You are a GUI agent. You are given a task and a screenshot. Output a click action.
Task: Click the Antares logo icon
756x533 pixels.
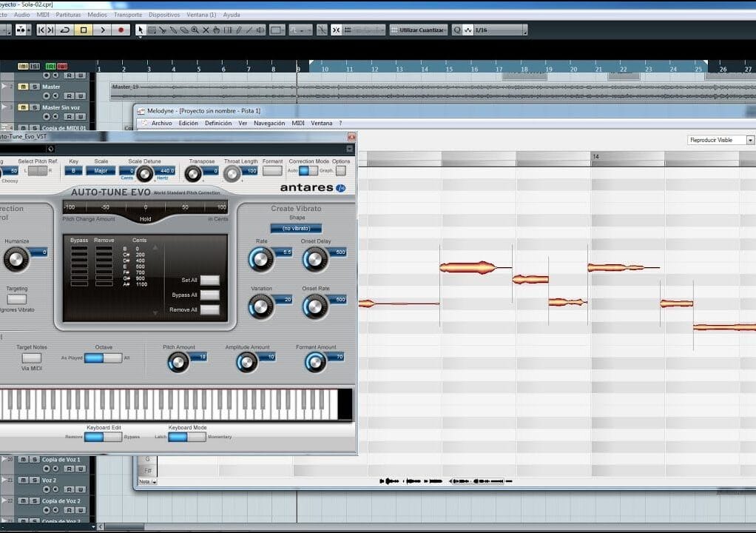click(341, 189)
